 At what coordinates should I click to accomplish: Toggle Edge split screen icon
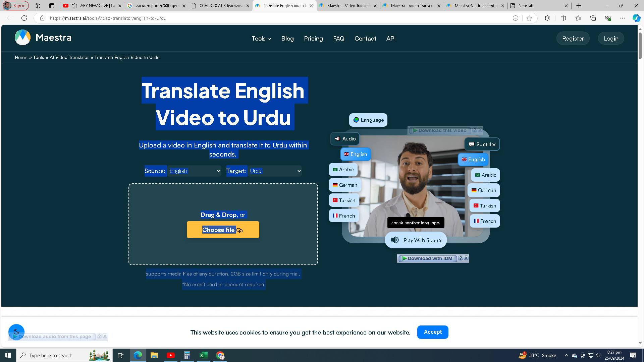point(563,18)
